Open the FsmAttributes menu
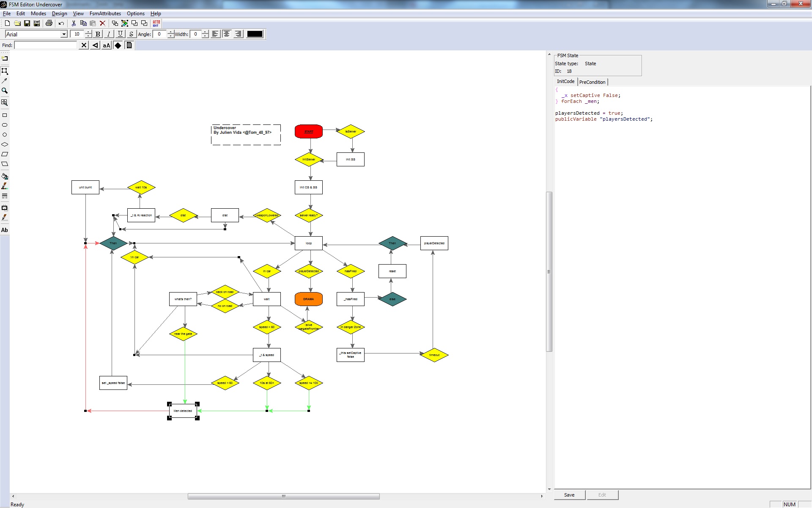Image resolution: width=812 pixels, height=508 pixels. [x=105, y=14]
